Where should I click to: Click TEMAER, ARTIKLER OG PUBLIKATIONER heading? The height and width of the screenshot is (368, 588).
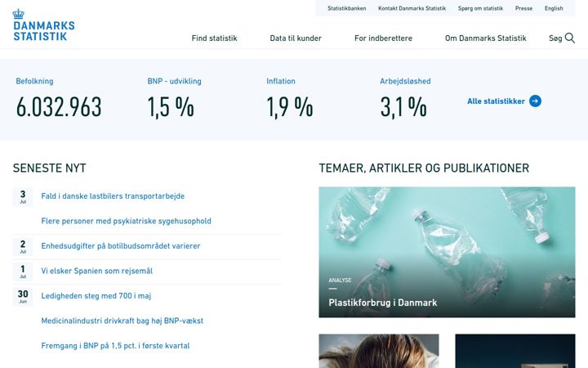(424, 168)
